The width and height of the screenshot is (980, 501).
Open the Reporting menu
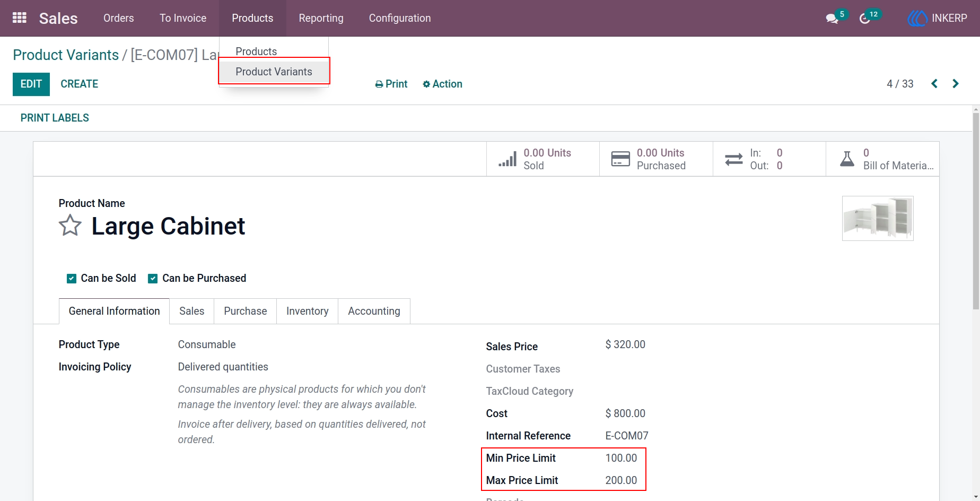[x=321, y=18]
